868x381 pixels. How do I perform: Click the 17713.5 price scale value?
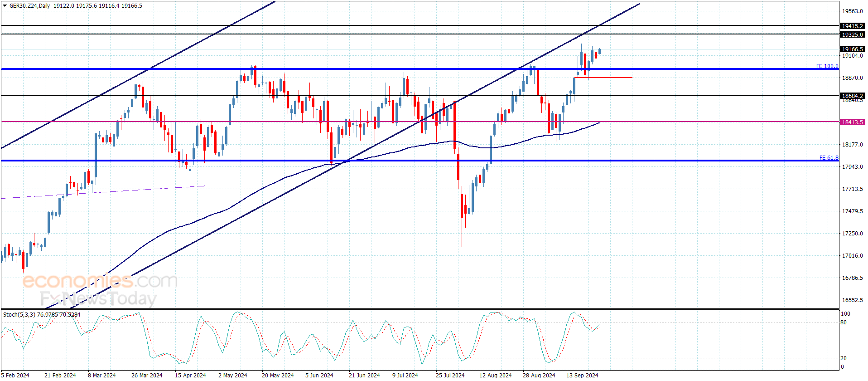point(853,189)
